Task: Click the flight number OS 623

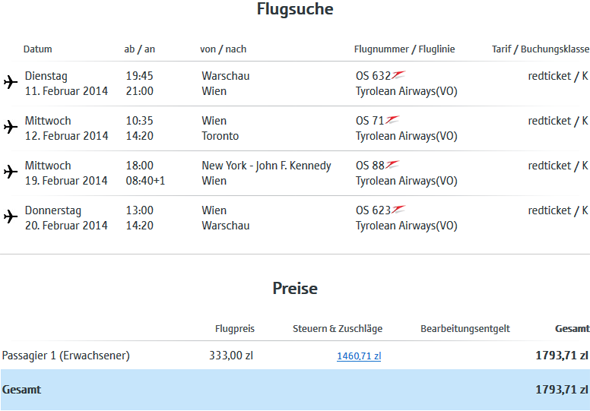Action: (373, 210)
